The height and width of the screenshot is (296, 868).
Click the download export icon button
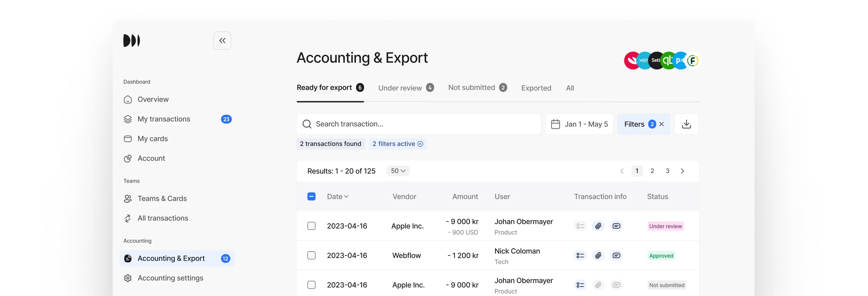click(x=686, y=124)
